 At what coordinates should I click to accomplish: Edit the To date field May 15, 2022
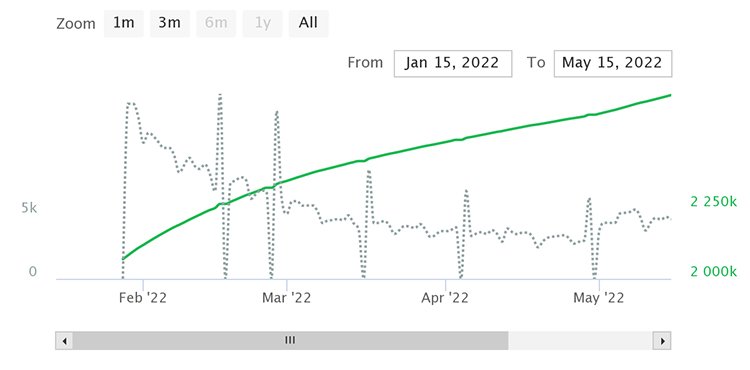(612, 63)
